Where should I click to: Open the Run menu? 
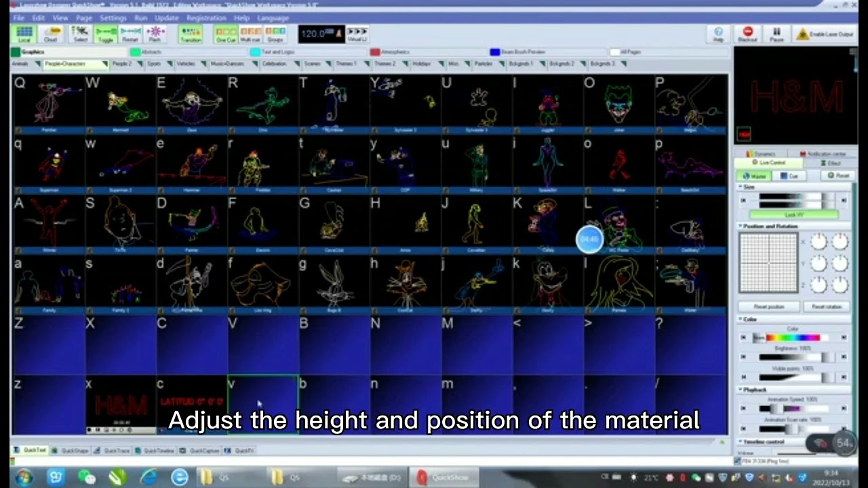(140, 18)
